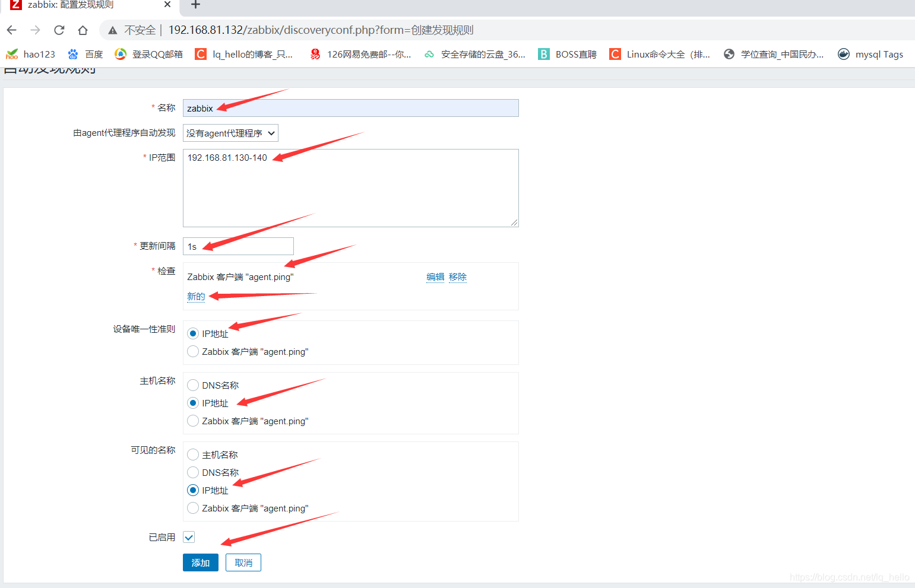Image resolution: width=915 pixels, height=588 pixels.
Task: Open BOSS直聘 bookmark
Action: click(x=568, y=54)
